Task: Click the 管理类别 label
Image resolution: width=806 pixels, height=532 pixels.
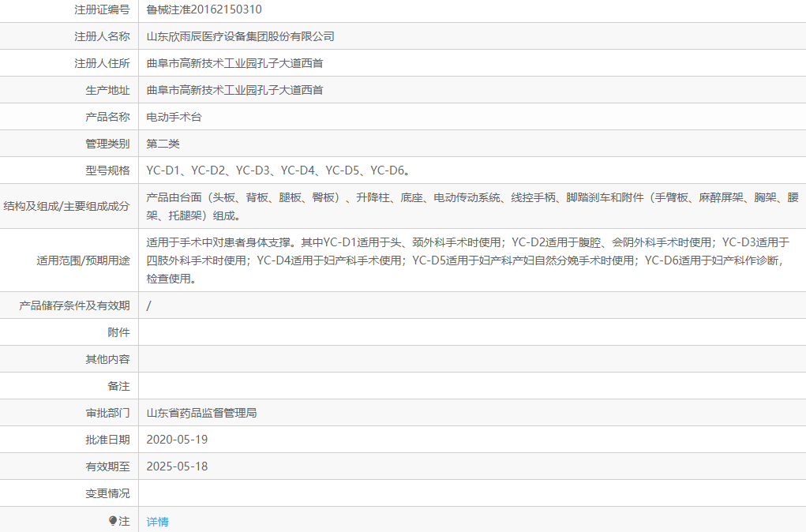Action: (107, 144)
